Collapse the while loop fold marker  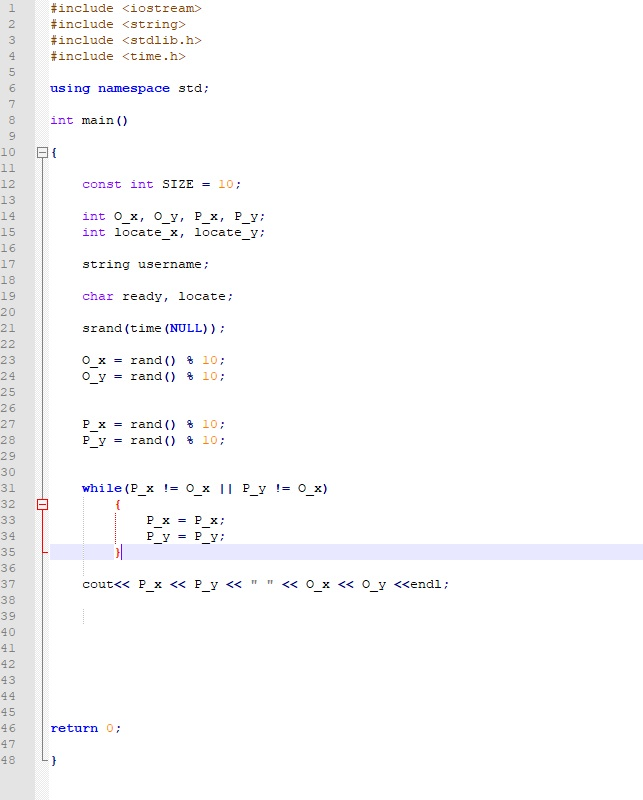[42, 504]
